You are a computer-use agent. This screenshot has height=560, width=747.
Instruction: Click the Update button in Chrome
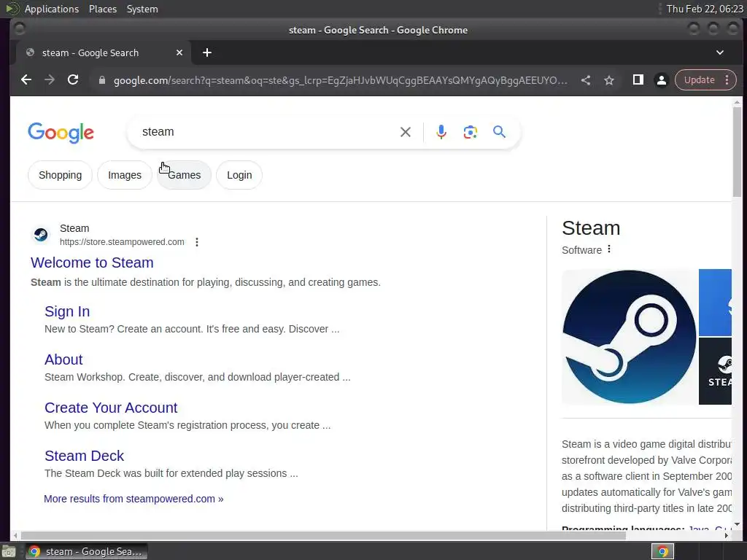[700, 80]
